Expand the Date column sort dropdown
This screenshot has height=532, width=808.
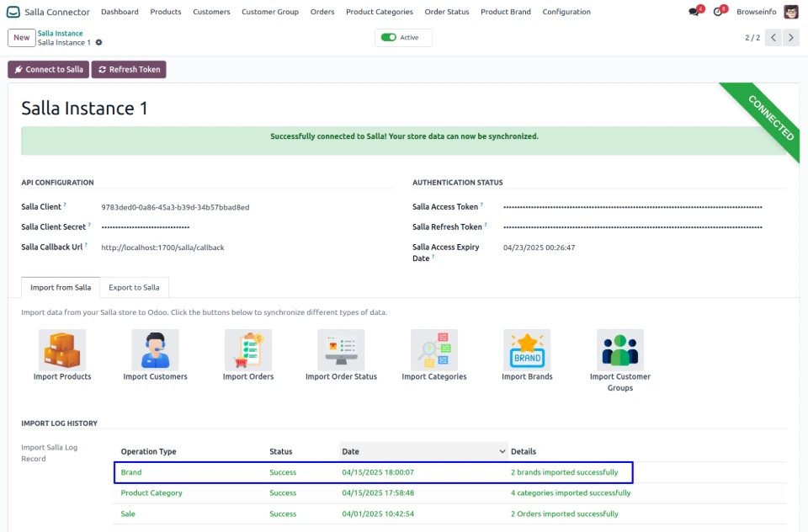(503, 452)
